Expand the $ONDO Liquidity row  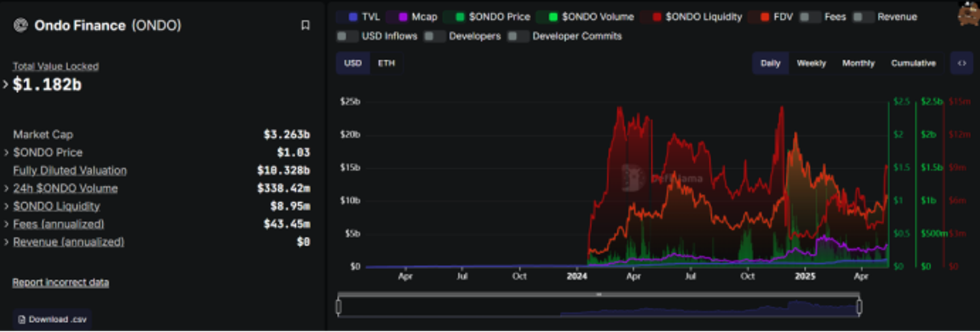[6, 206]
